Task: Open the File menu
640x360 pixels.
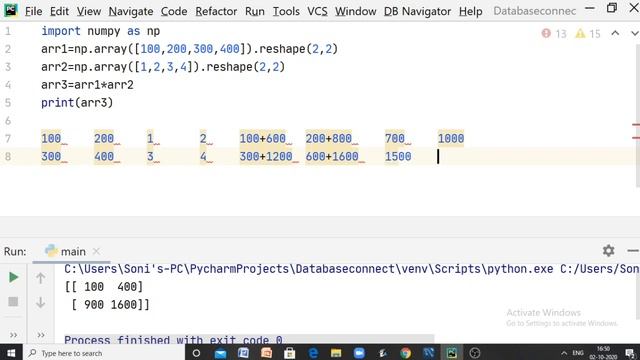Action: click(x=33, y=11)
